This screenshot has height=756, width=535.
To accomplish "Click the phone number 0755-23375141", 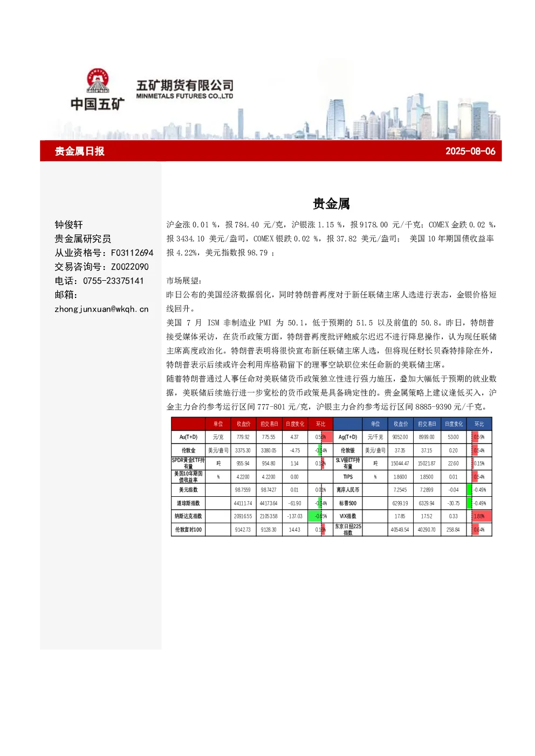I will [113, 281].
